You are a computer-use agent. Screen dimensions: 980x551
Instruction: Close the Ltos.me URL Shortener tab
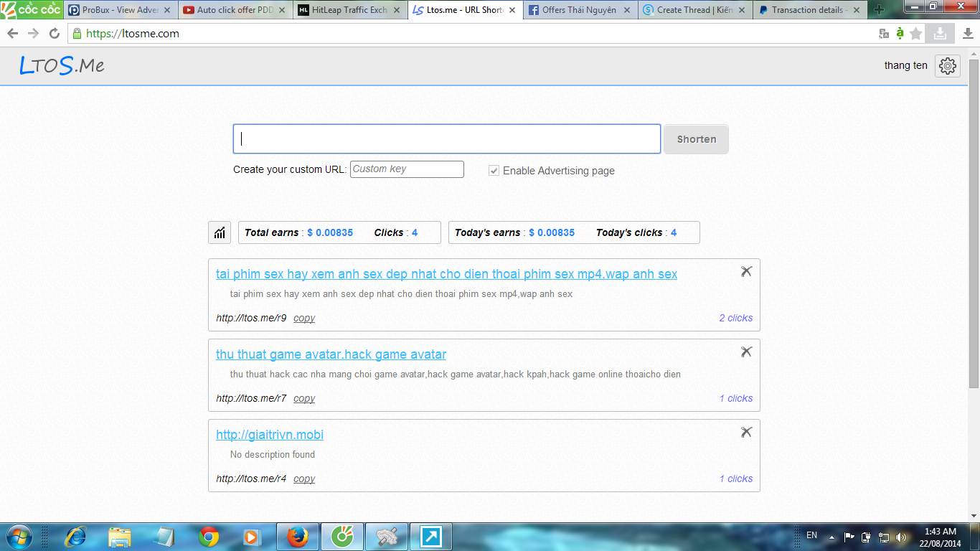coord(512,10)
